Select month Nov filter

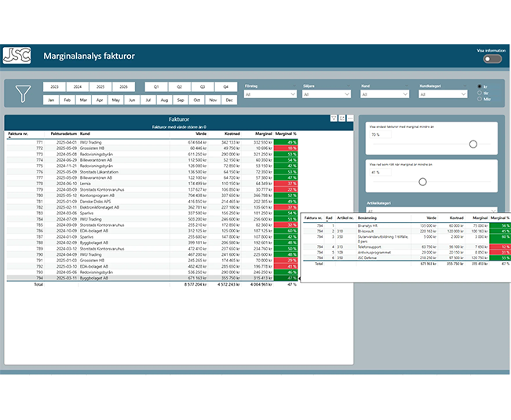point(213,100)
